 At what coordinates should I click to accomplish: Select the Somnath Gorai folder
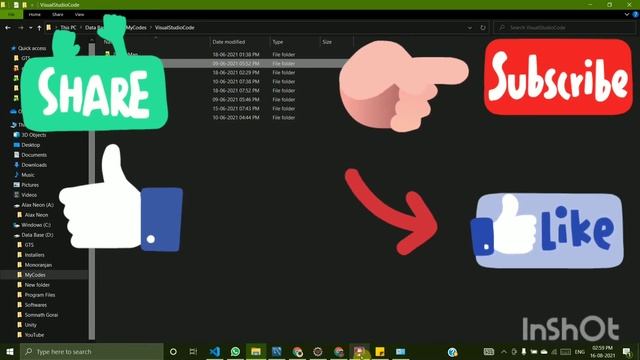click(41, 315)
